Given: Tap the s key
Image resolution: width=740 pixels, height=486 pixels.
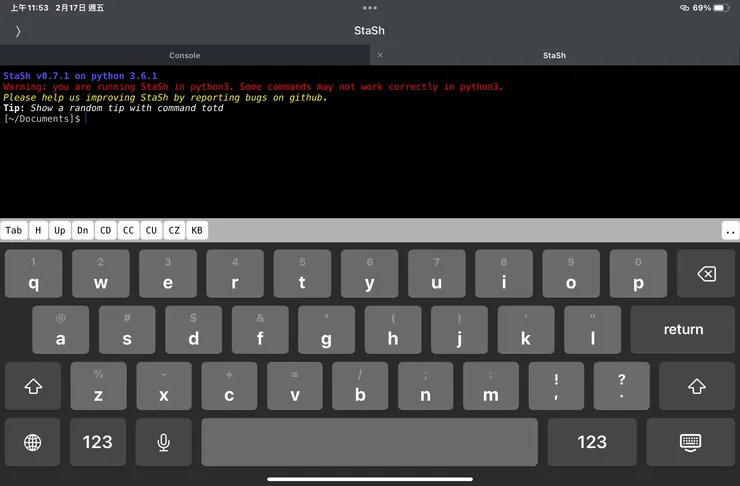Looking at the screenshot, I should (x=127, y=330).
